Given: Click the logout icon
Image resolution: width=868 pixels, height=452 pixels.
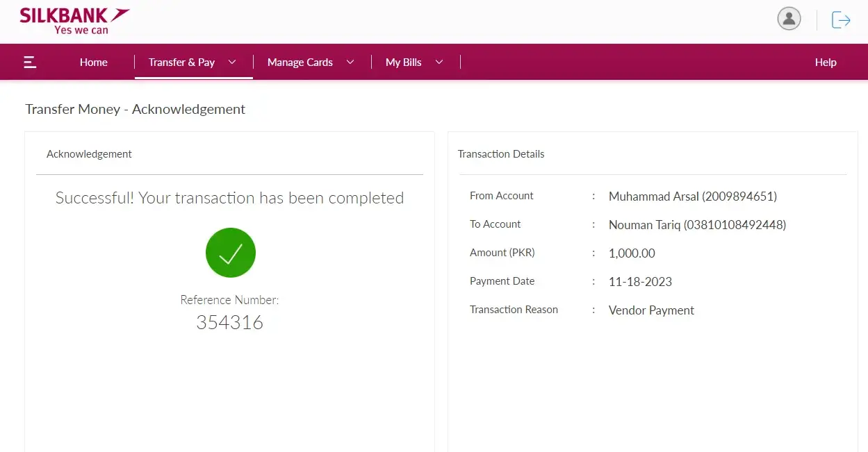Looking at the screenshot, I should pyautogui.click(x=841, y=19).
